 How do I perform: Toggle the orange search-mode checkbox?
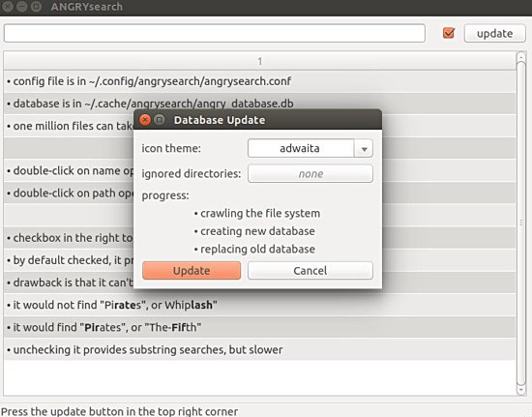pyautogui.click(x=449, y=33)
